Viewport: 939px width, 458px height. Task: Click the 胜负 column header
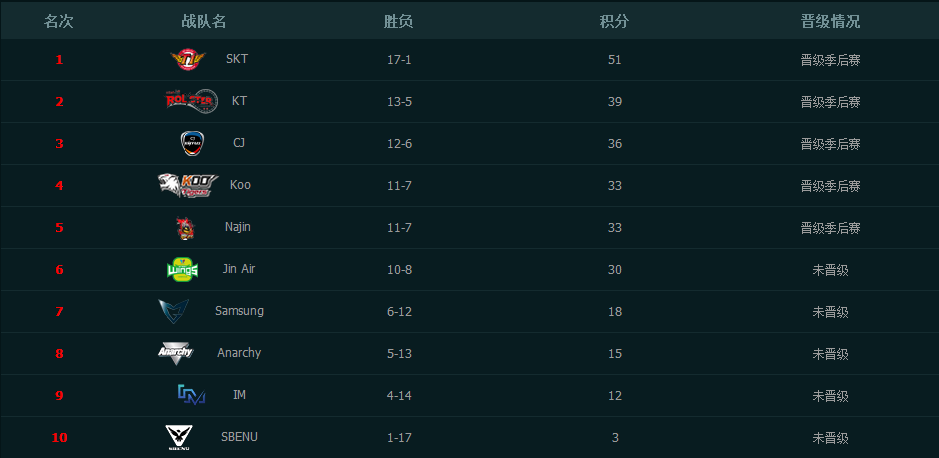[399, 21]
